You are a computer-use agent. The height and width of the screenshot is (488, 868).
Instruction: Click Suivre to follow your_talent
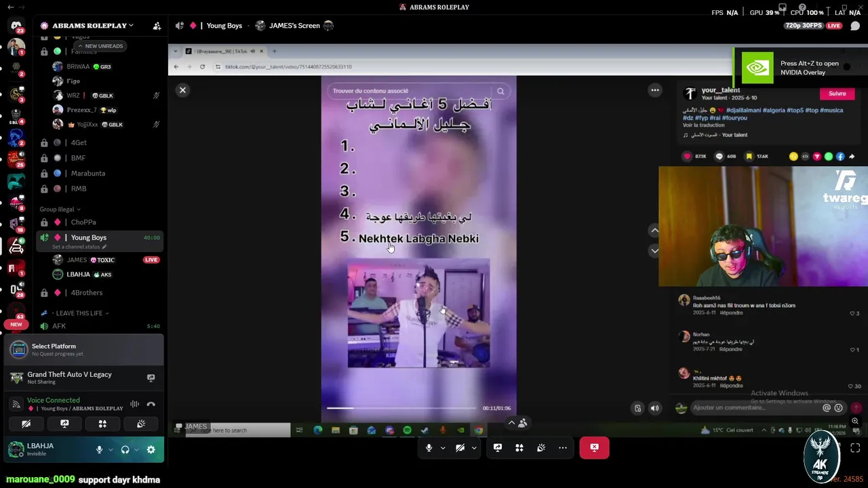837,94
